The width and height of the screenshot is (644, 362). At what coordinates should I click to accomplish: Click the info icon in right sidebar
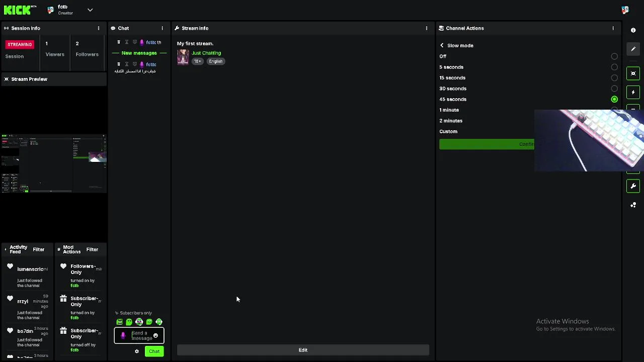(x=633, y=30)
